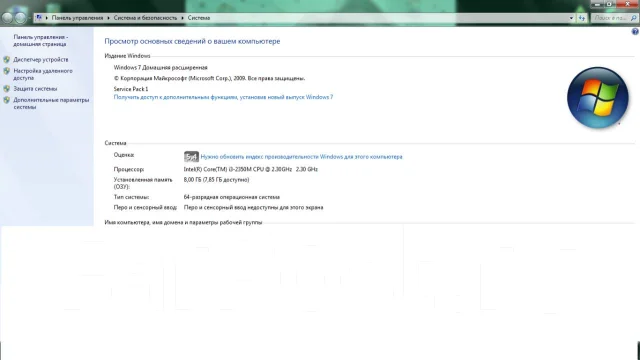Click the heading Просмотр основных сведений о вашем компьютере

coord(192,41)
